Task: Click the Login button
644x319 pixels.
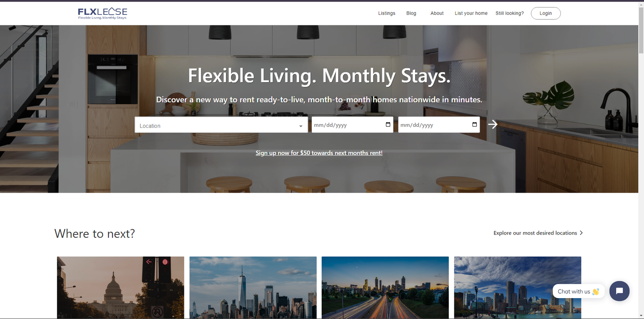Action: point(546,13)
